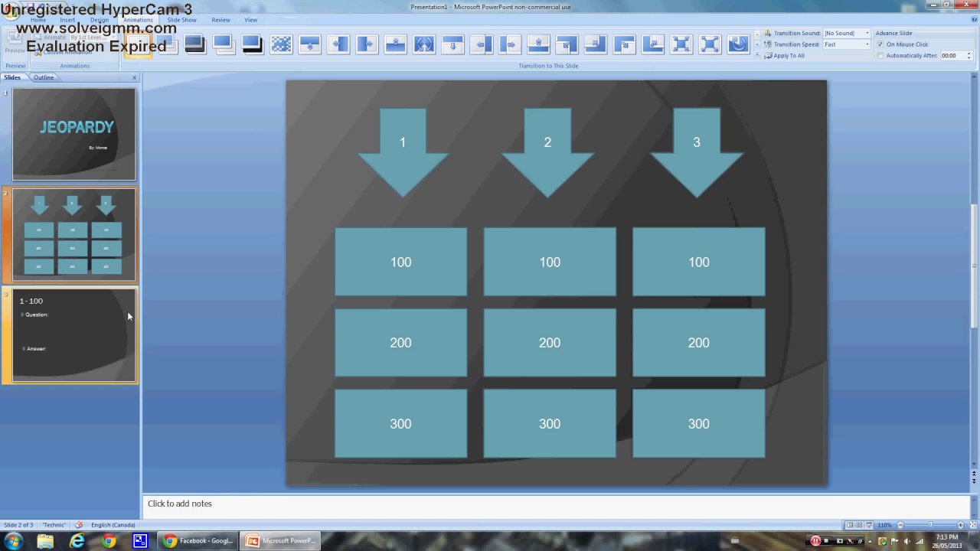Select the Slides pane tab
This screenshot has width=980, height=551.
point(12,77)
